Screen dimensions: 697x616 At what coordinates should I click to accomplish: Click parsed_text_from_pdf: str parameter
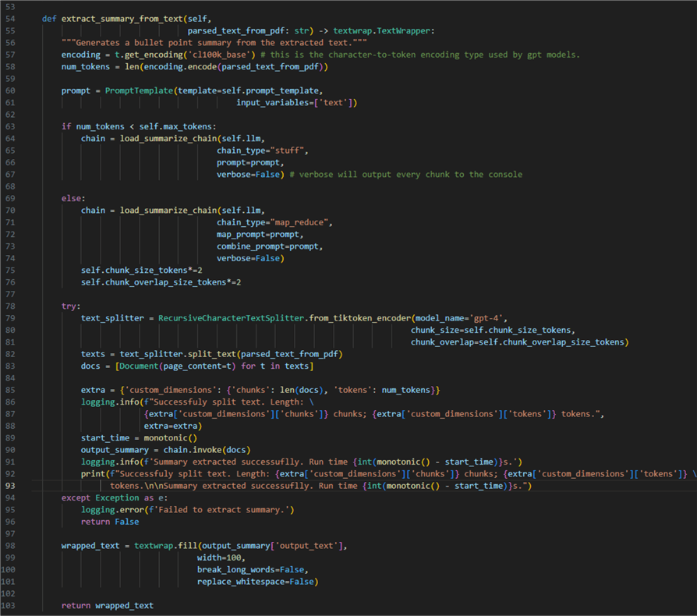tap(248, 30)
